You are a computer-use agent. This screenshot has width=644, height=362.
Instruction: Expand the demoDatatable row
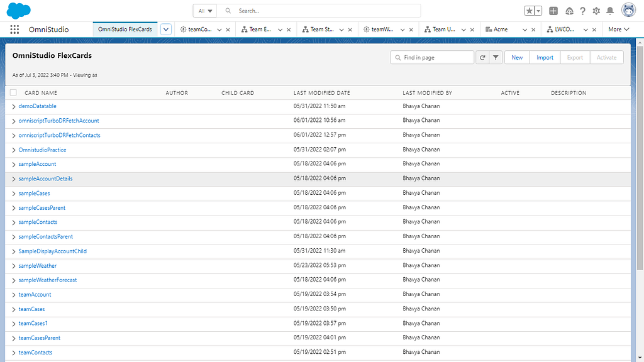point(14,107)
